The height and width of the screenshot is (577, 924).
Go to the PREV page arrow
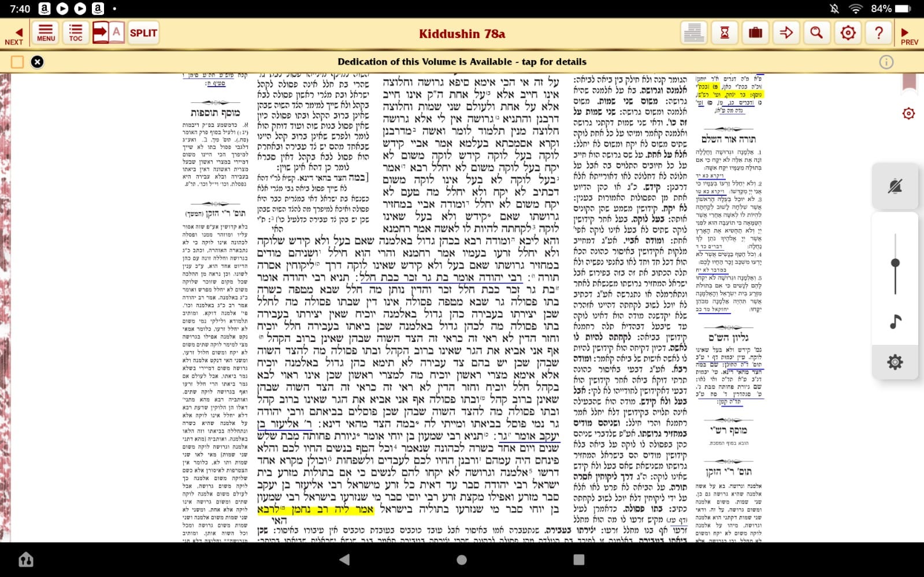908,35
